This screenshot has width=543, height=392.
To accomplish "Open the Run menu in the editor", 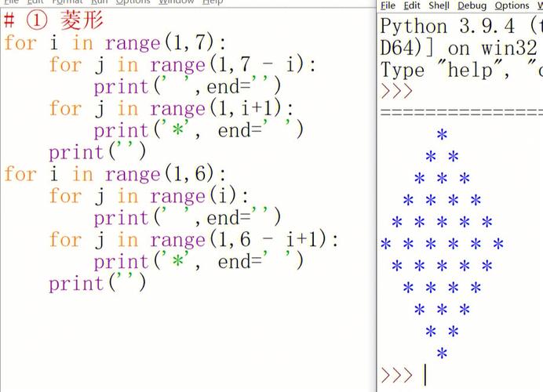I will [99, 2].
